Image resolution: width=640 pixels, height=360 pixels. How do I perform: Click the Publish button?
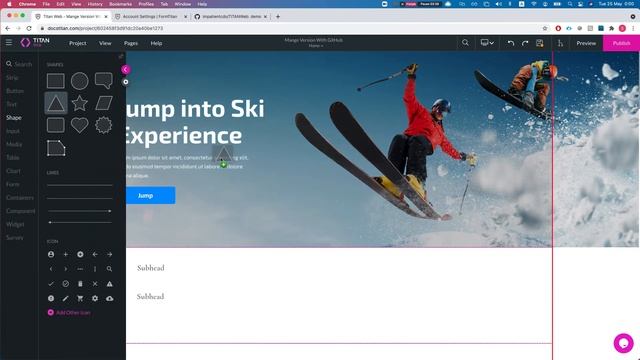point(621,43)
